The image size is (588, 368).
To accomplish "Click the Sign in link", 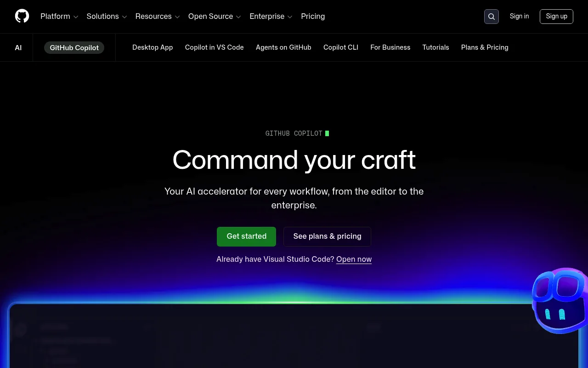I will coord(519,16).
